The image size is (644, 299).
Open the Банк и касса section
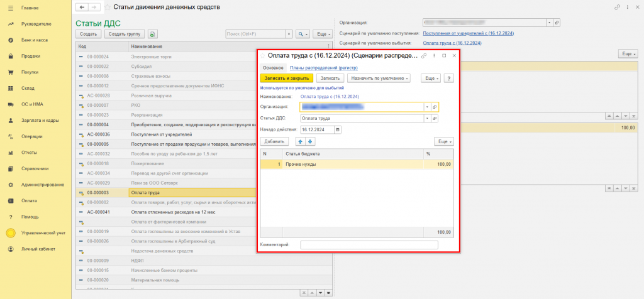click(x=35, y=40)
